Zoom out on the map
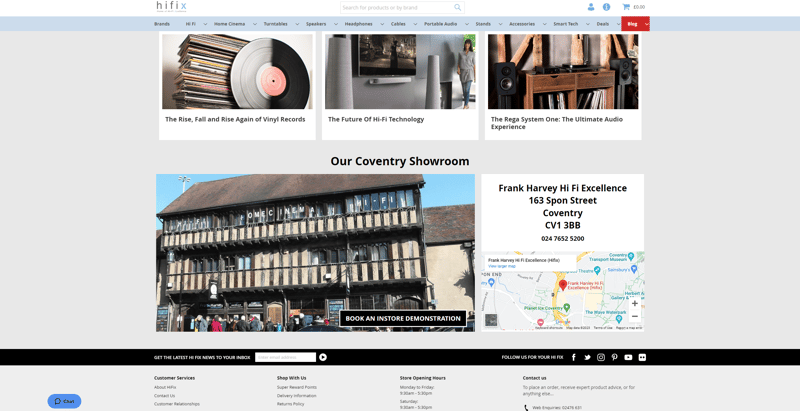The height and width of the screenshot is (411, 800). [x=635, y=316]
